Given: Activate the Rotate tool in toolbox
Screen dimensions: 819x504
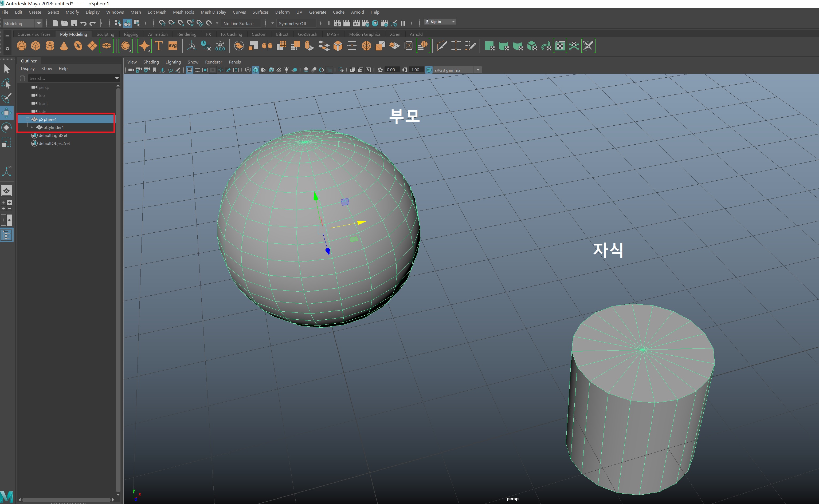Looking at the screenshot, I should (7, 127).
